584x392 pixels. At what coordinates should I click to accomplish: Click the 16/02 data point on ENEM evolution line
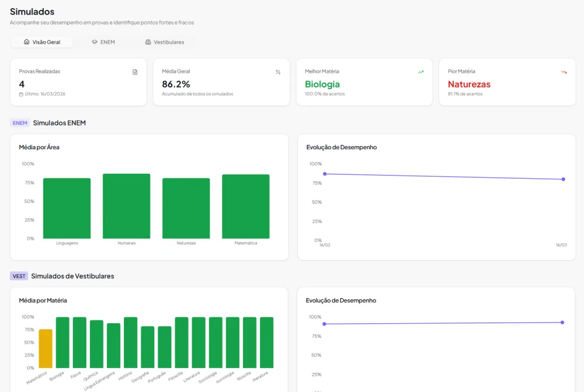coord(325,174)
